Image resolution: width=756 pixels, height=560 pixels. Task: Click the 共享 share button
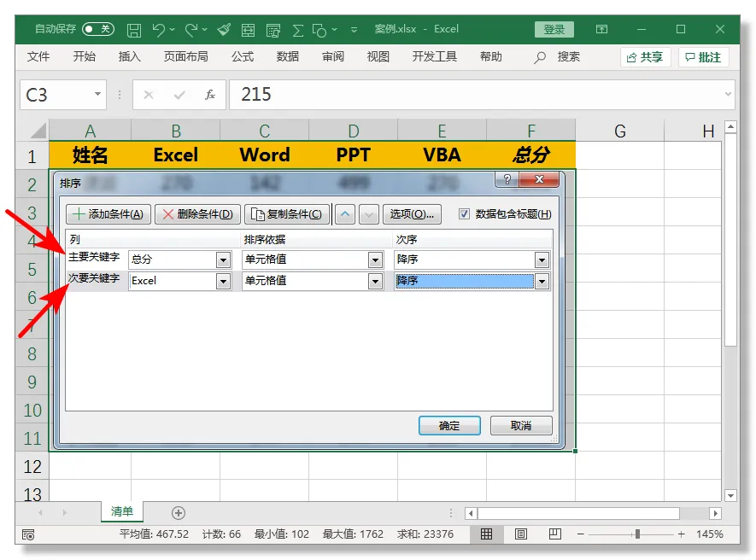click(x=645, y=57)
